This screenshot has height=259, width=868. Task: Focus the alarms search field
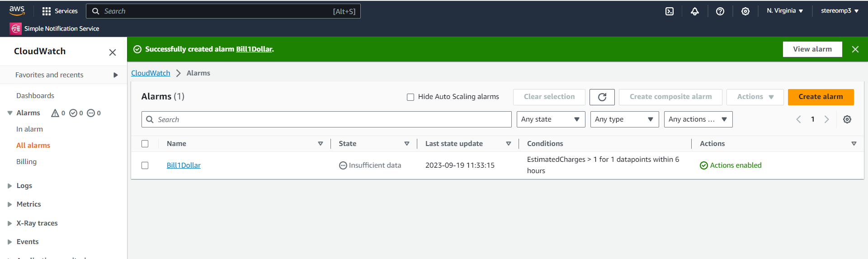click(x=326, y=119)
